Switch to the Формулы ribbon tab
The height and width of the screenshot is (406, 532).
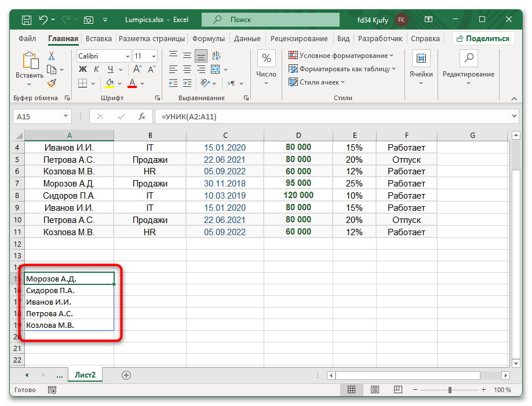point(209,38)
